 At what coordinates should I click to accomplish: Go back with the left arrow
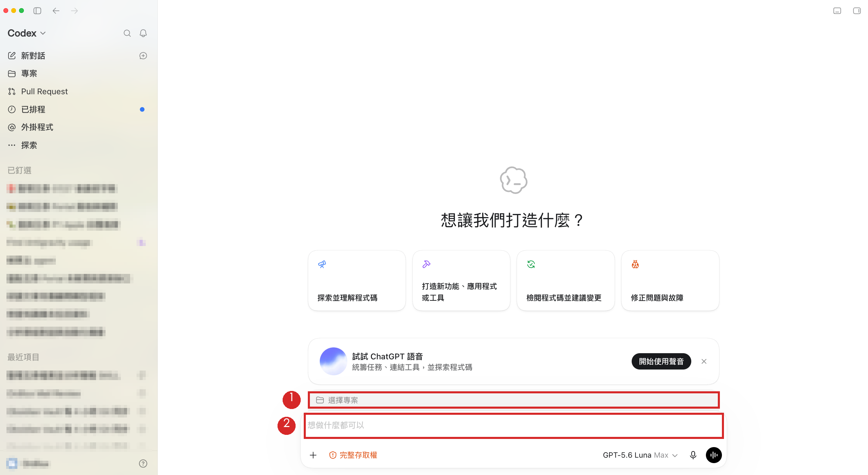click(56, 11)
